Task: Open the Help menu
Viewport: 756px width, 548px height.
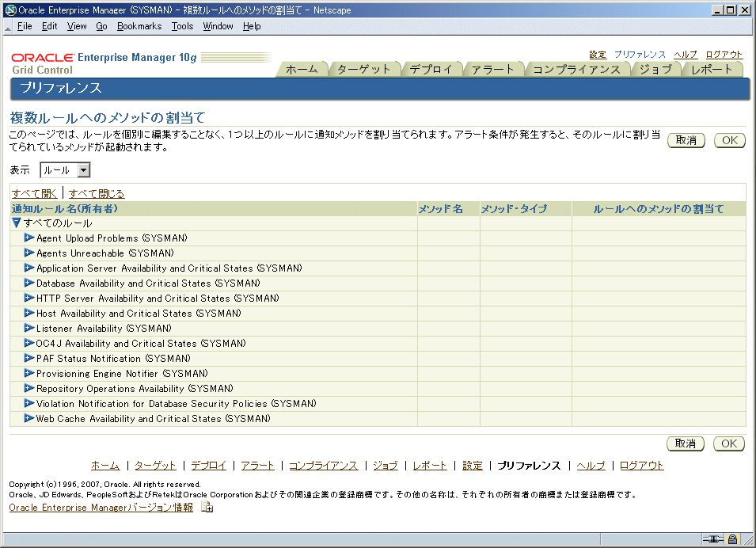Action: click(x=252, y=26)
